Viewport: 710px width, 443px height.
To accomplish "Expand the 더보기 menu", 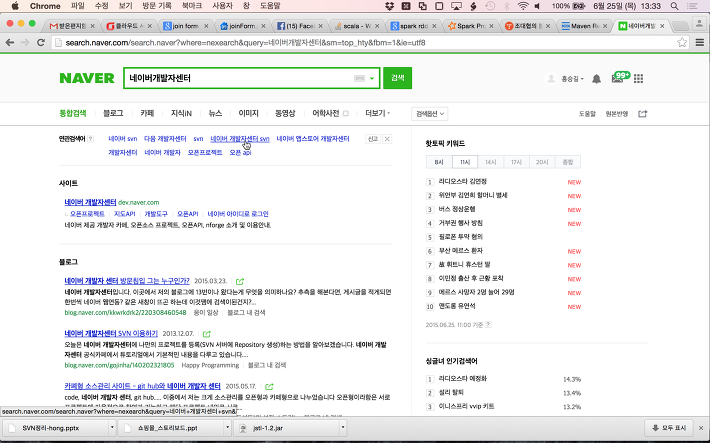I will tap(378, 113).
